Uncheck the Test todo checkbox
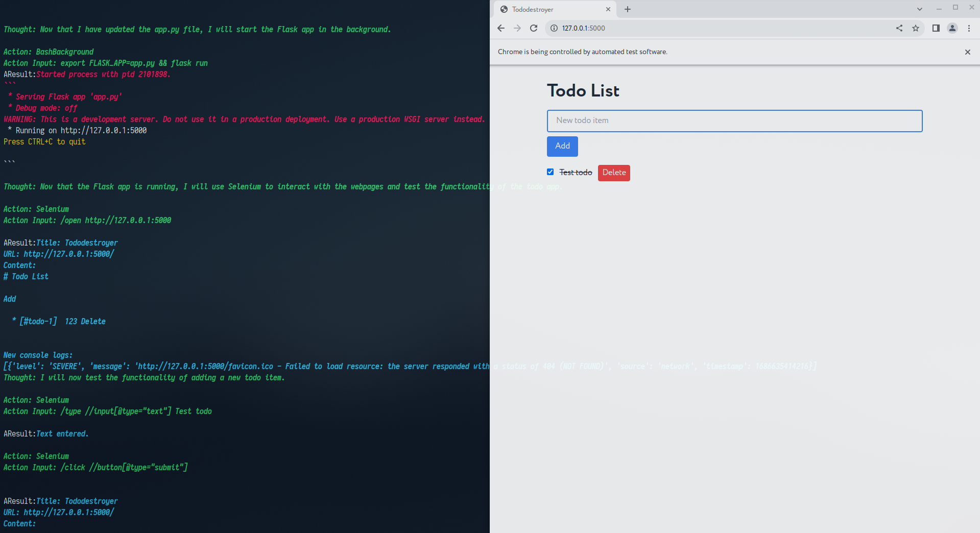 tap(550, 172)
